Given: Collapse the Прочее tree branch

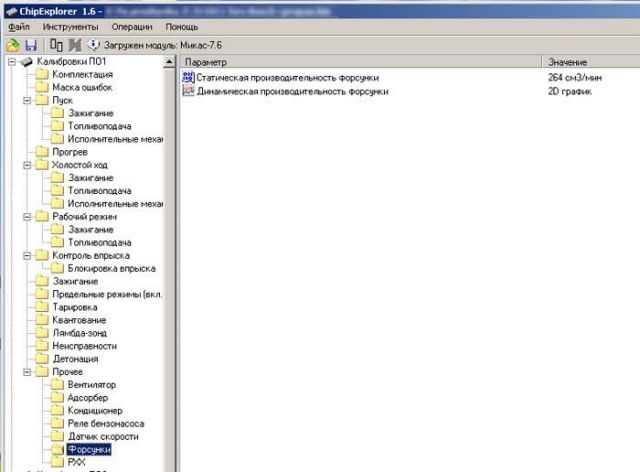Looking at the screenshot, I should 26,372.
